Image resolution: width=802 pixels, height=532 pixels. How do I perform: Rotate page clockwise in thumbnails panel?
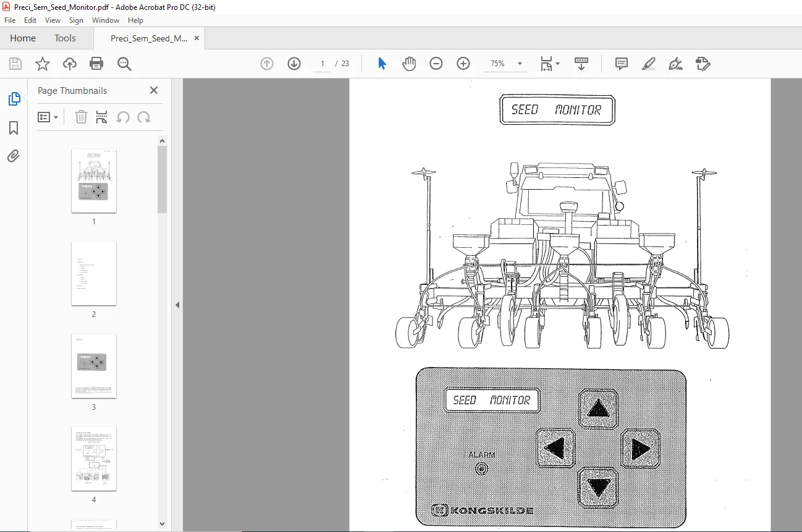144,117
